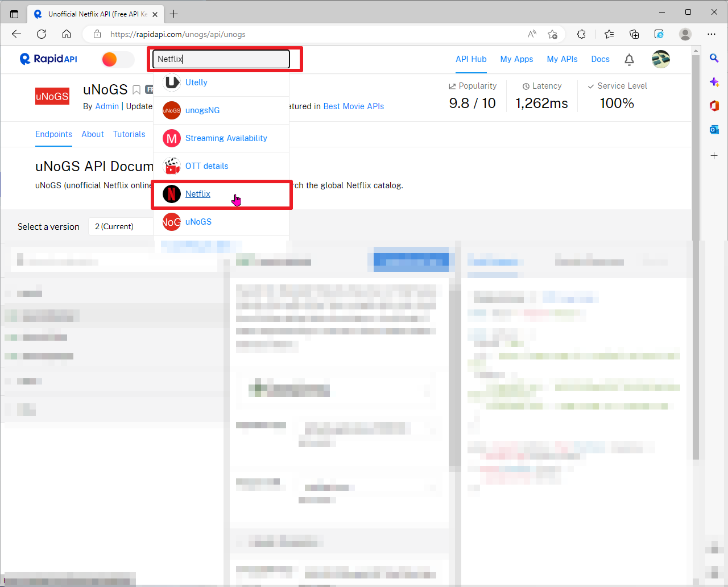Viewport: 728px width, 587px height.
Task: Select the Unofficial Netflix API browser tab
Action: click(x=96, y=14)
